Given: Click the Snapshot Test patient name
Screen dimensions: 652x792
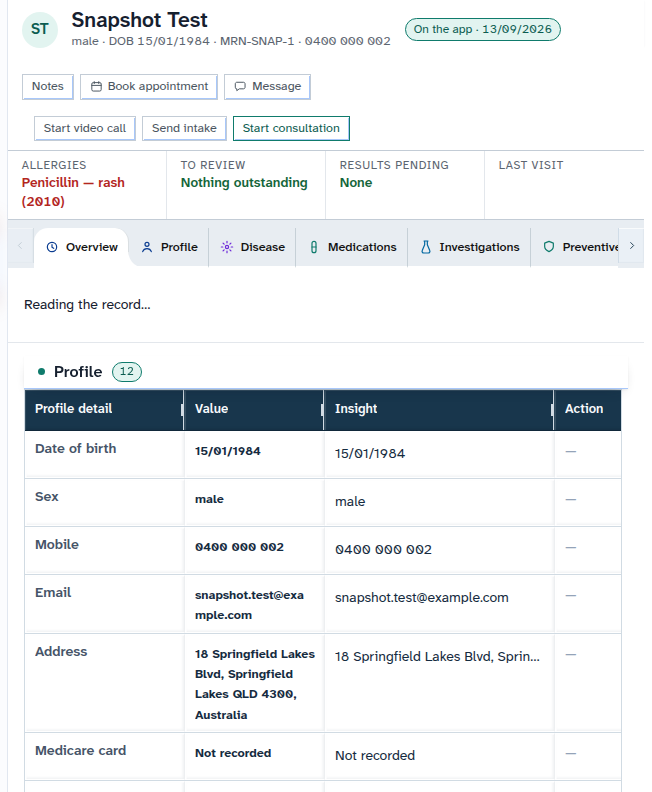Looking at the screenshot, I should point(139,20).
